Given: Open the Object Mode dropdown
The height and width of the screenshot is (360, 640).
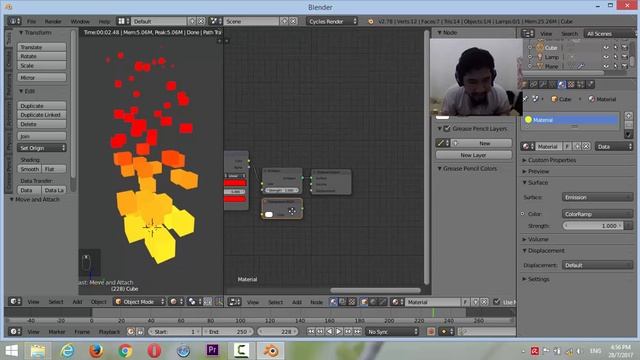Looking at the screenshot, I should 140,302.
